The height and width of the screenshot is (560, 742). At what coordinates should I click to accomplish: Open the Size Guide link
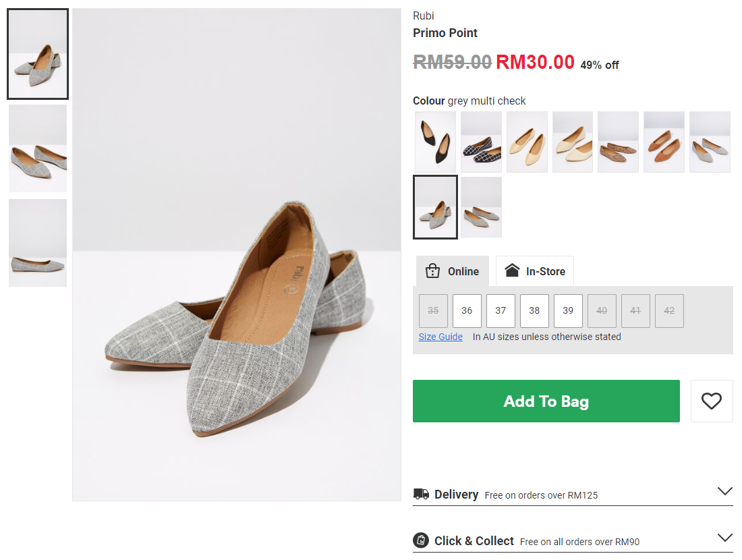click(x=440, y=337)
